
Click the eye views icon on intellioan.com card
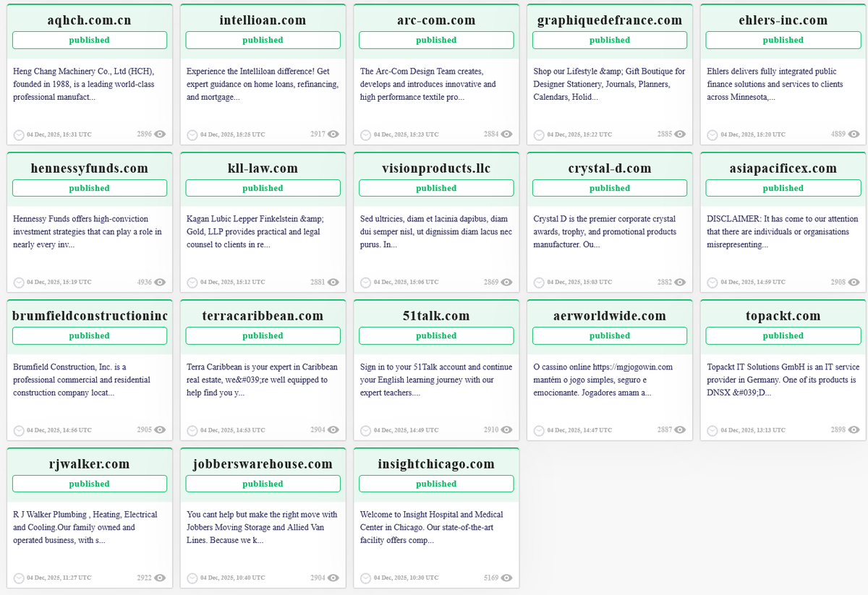coord(333,134)
